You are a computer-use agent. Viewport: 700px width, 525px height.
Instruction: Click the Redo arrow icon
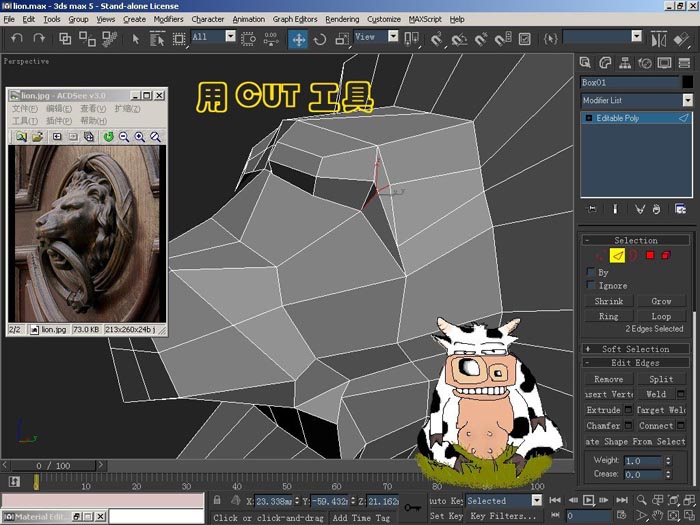pyautogui.click(x=39, y=39)
